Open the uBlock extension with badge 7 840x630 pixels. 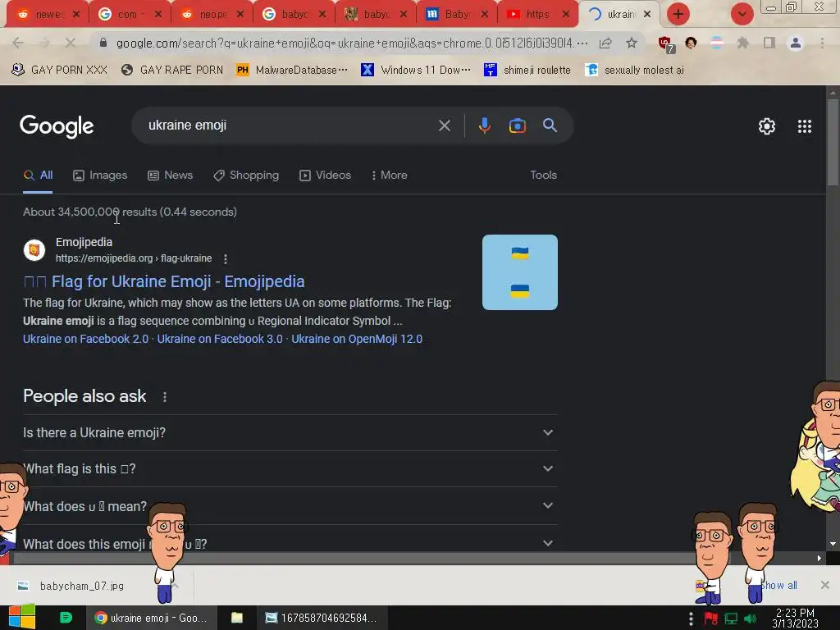pos(666,44)
